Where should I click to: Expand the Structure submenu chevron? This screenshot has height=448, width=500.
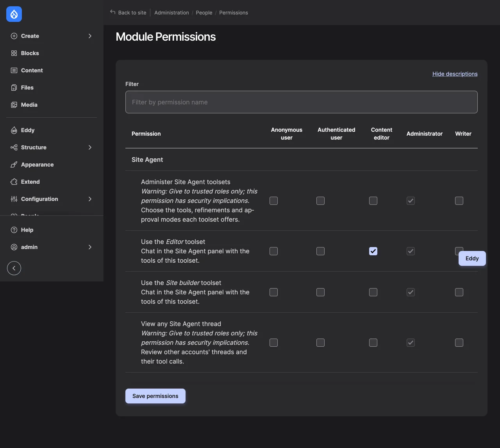[90, 147]
